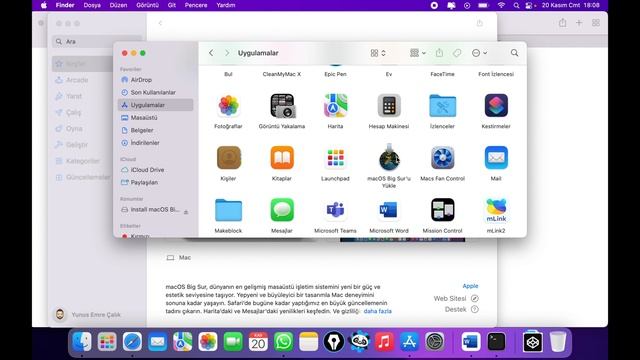Open the Harita app in Uygulamalar

tap(336, 106)
